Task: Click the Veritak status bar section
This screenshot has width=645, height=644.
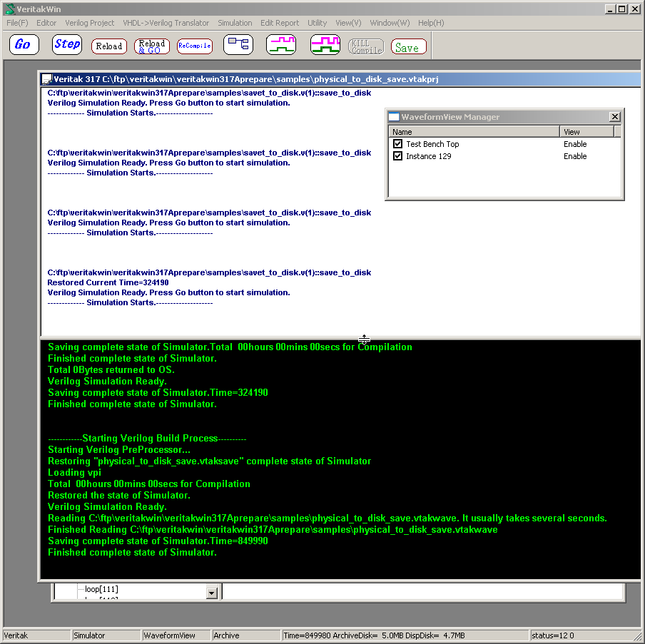Action: 36,635
